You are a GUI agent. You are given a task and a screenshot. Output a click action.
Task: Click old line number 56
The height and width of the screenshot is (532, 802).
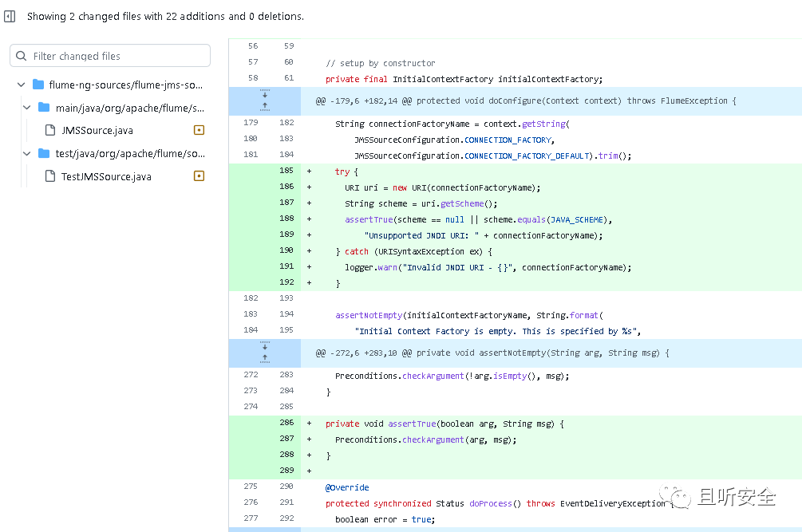(253, 46)
